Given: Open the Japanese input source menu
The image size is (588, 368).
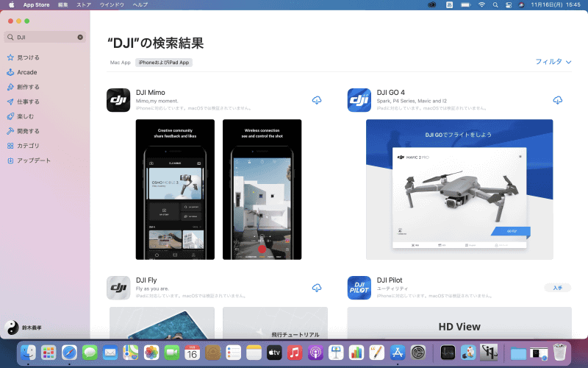Looking at the screenshot, I should (449, 5).
